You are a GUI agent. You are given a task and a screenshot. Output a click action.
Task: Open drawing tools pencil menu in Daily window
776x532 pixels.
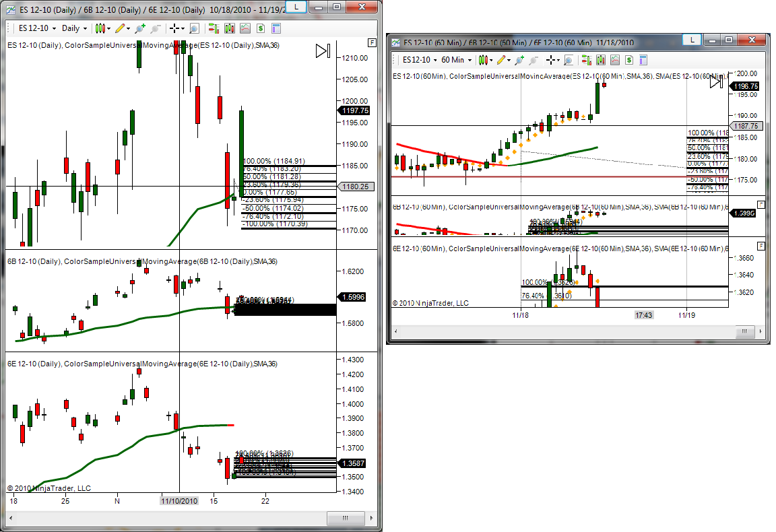(122, 28)
